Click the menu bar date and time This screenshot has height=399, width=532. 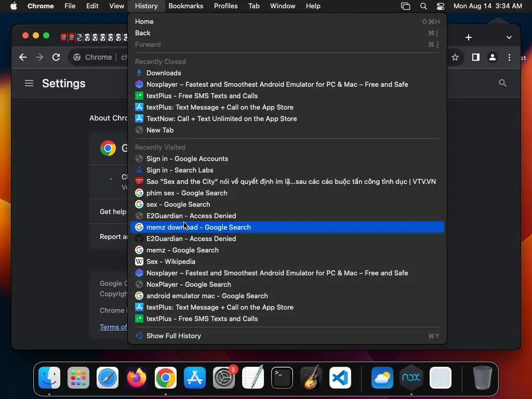pos(487,6)
